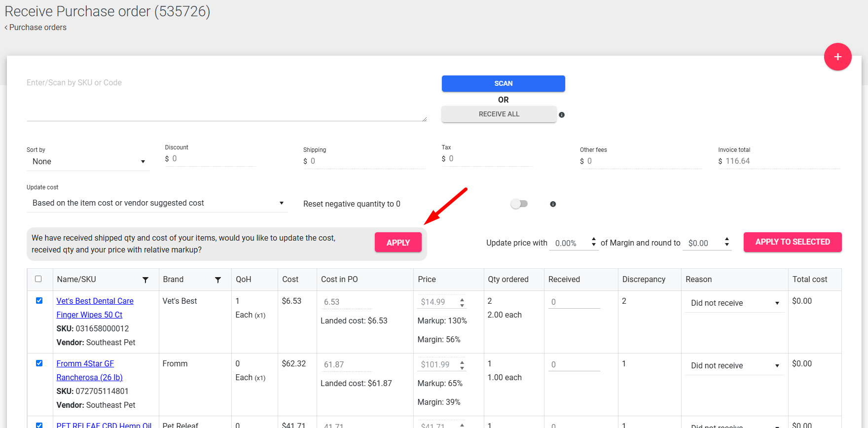
Task: Edit Cost in PO field showing 6.53
Action: click(347, 302)
